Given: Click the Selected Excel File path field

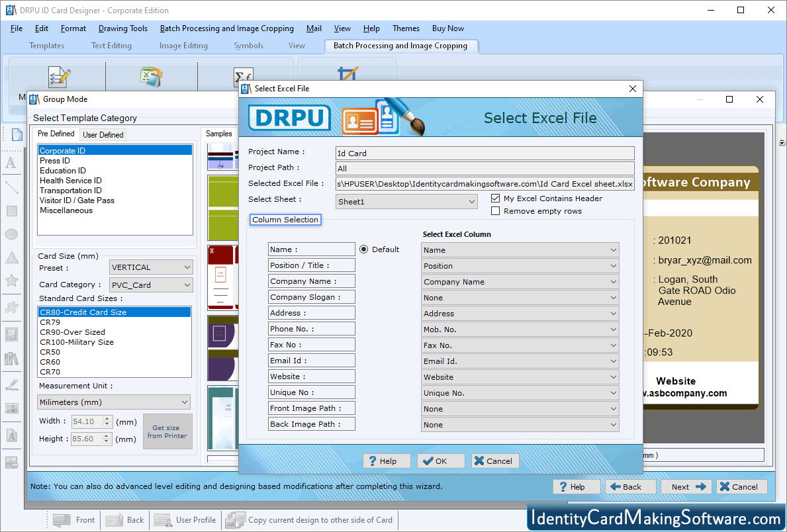Looking at the screenshot, I should tap(485, 184).
